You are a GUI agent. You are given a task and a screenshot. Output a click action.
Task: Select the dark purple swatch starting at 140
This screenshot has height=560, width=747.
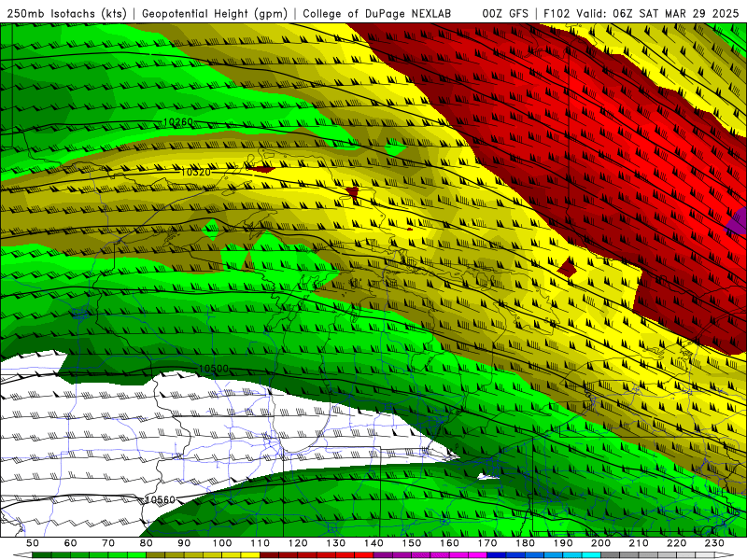[383, 554]
